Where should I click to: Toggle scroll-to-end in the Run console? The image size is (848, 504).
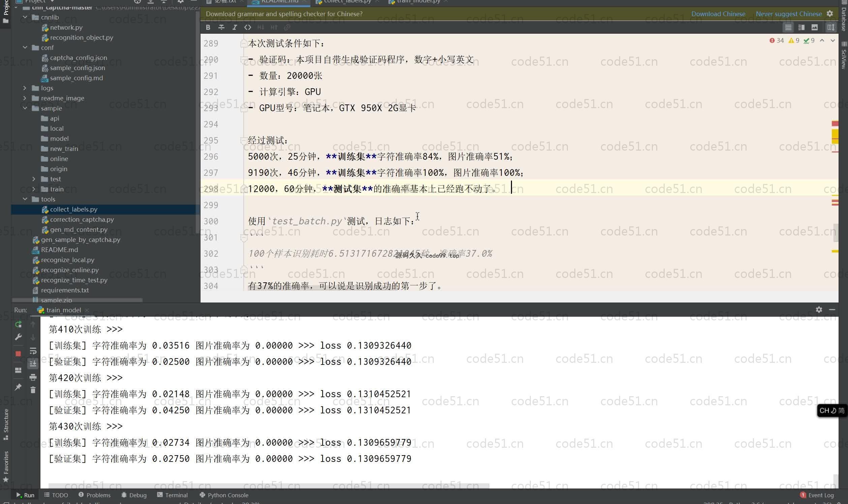tap(33, 364)
